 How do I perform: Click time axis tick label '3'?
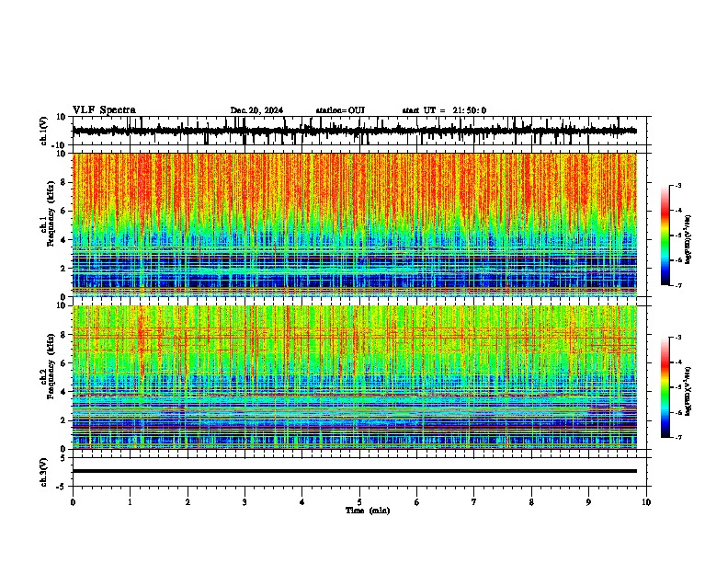pos(245,502)
